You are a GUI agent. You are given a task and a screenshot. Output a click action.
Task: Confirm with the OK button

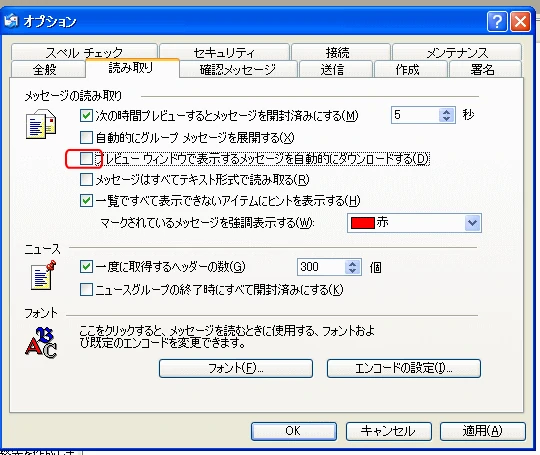[293, 431]
